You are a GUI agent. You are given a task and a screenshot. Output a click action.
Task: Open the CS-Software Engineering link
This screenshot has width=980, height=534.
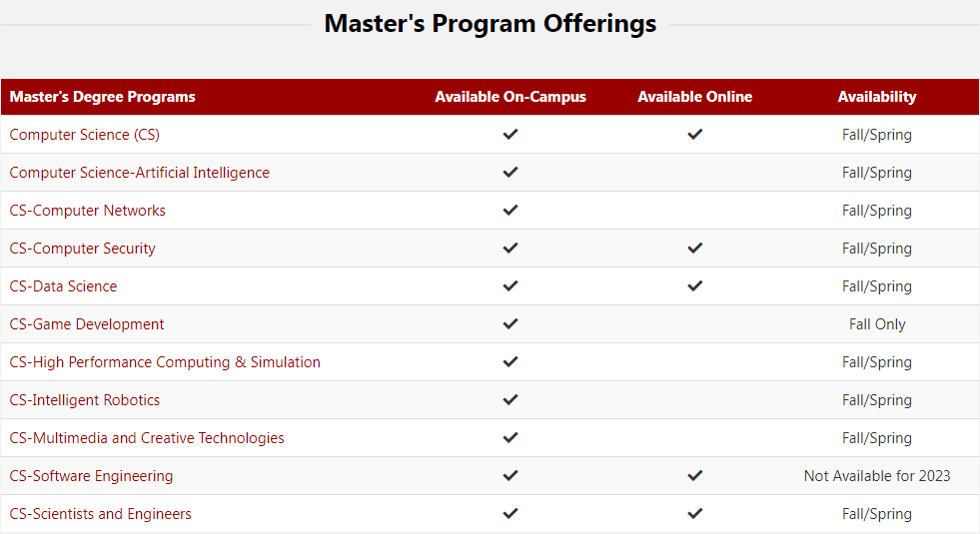pos(91,476)
